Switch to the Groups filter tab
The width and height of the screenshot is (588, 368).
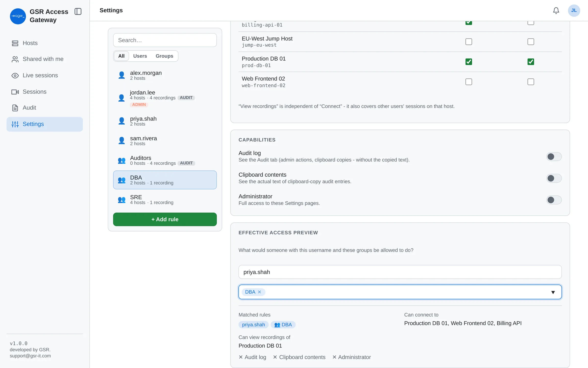pos(164,56)
